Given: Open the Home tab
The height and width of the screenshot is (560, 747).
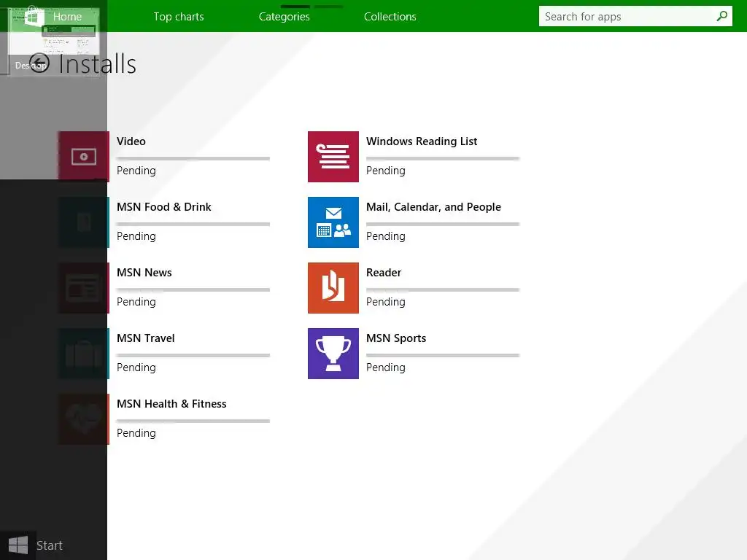Looking at the screenshot, I should coord(67,17).
